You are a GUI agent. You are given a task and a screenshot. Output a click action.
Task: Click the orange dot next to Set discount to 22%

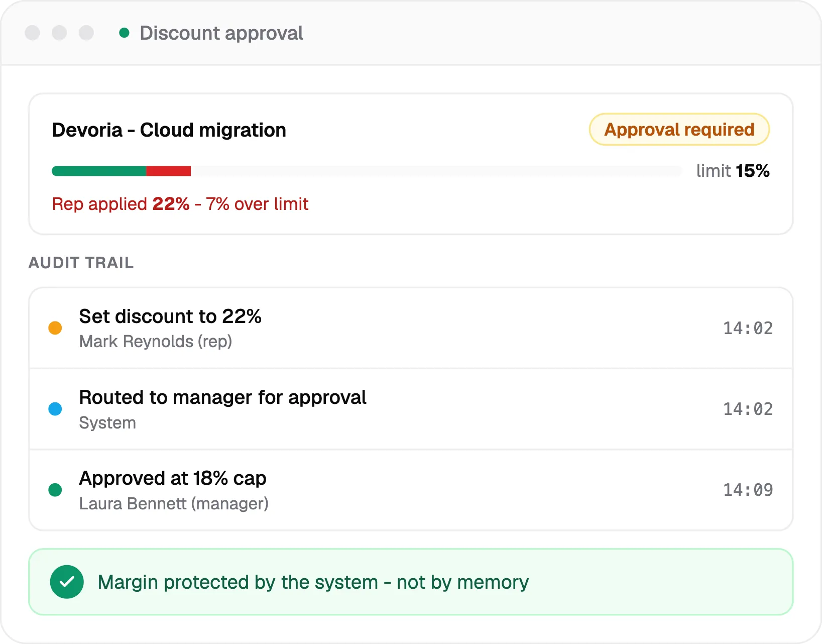(x=55, y=328)
